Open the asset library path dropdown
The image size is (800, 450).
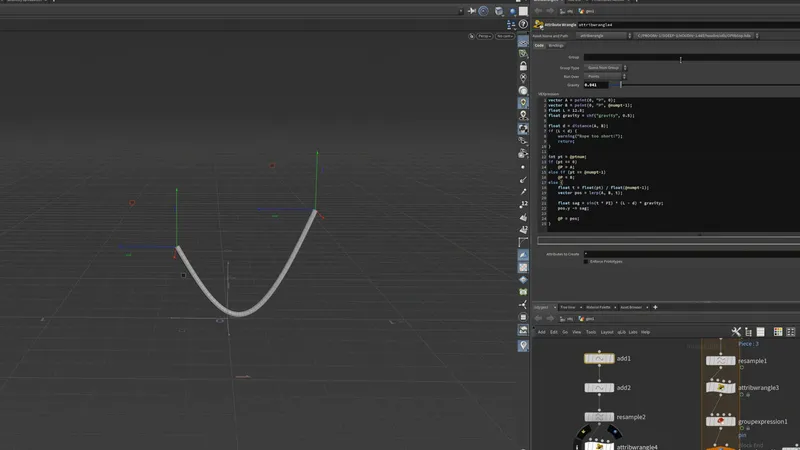[x=696, y=36]
